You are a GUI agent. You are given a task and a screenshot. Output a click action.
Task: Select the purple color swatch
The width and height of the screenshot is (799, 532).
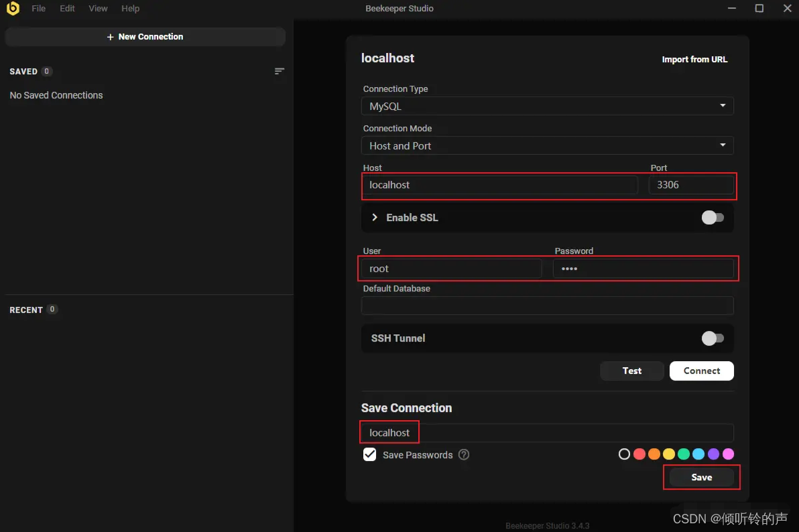coord(713,454)
